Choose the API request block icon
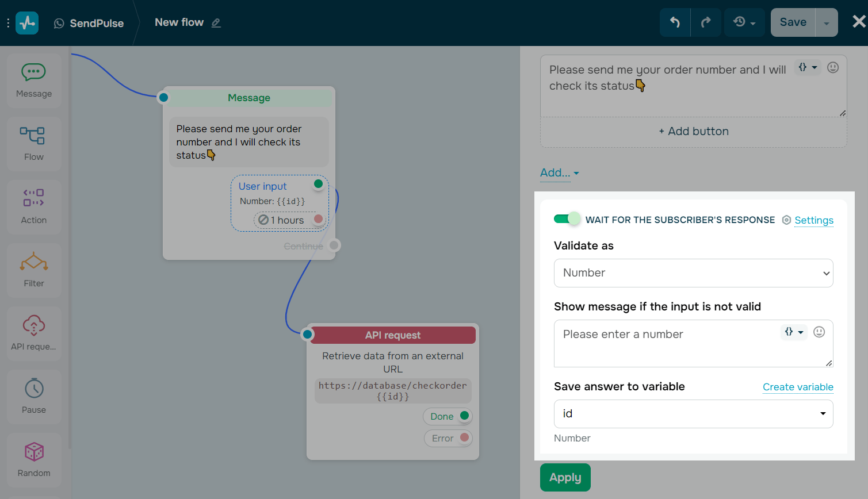This screenshot has height=499, width=868. [x=33, y=333]
